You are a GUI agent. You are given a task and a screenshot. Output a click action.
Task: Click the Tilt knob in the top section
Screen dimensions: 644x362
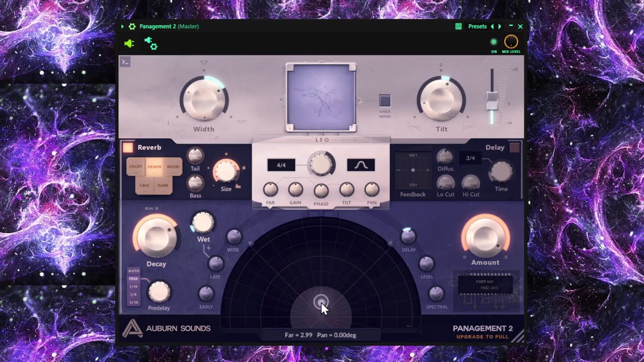441,99
